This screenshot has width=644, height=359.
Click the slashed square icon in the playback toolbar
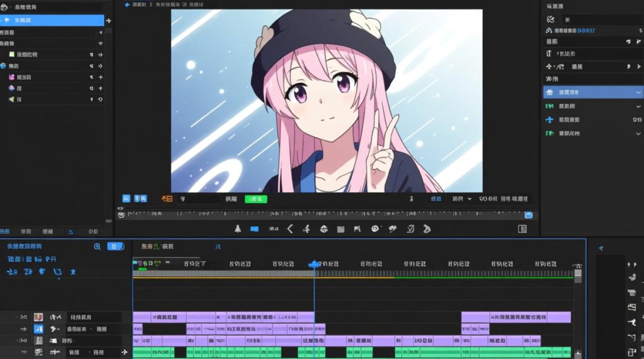pos(410,229)
